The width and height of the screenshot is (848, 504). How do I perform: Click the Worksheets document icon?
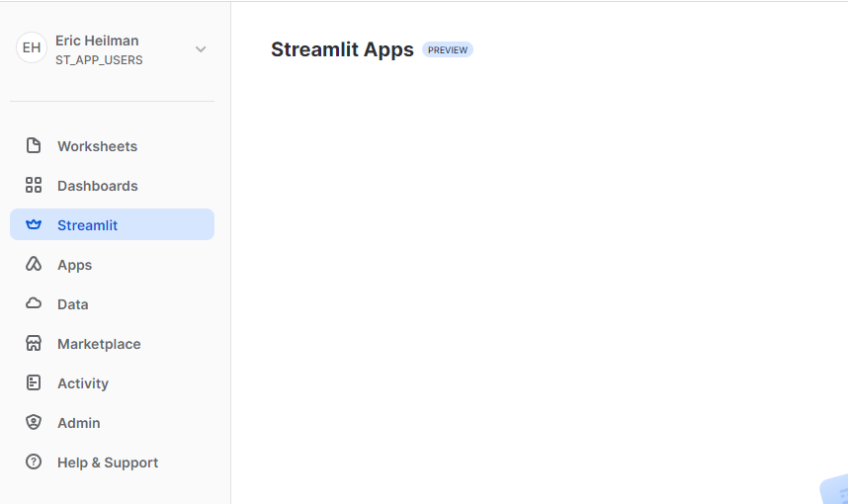[34, 146]
